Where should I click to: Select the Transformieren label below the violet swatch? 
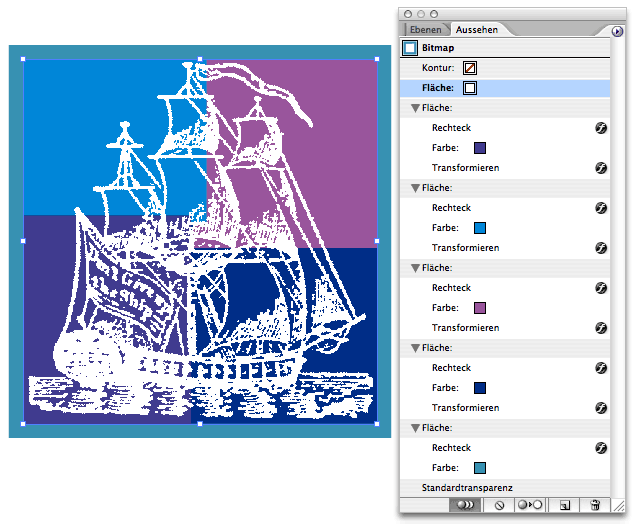465,168
